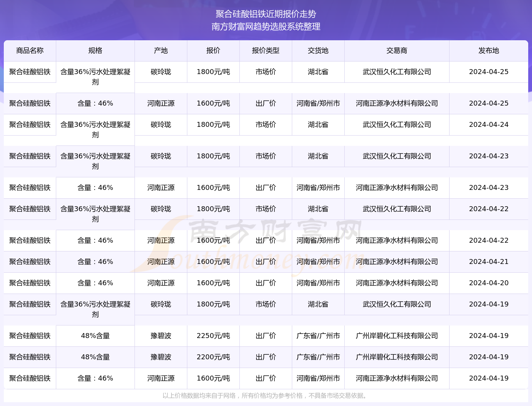Click the price 2200元/吨
This screenshot has width=532, height=406.
click(x=214, y=357)
